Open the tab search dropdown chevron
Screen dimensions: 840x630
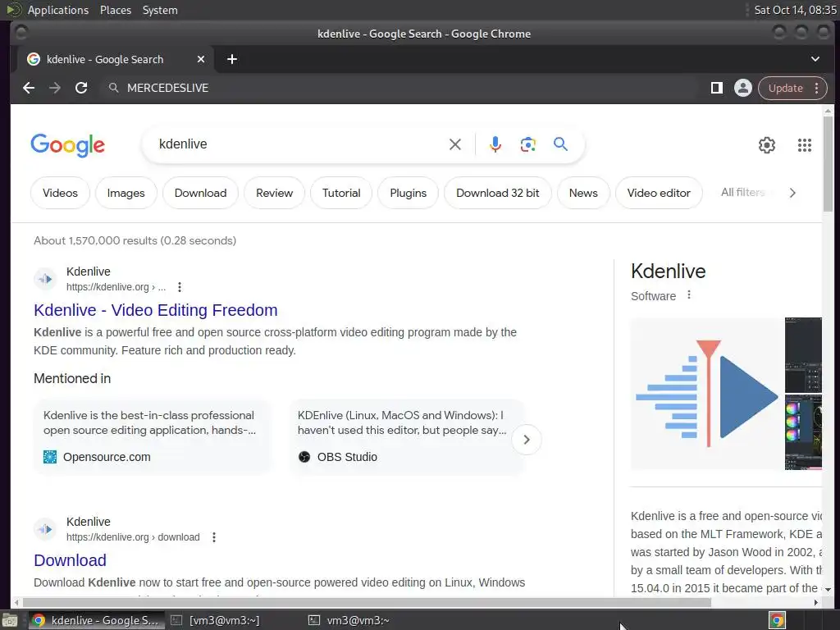[x=815, y=59]
